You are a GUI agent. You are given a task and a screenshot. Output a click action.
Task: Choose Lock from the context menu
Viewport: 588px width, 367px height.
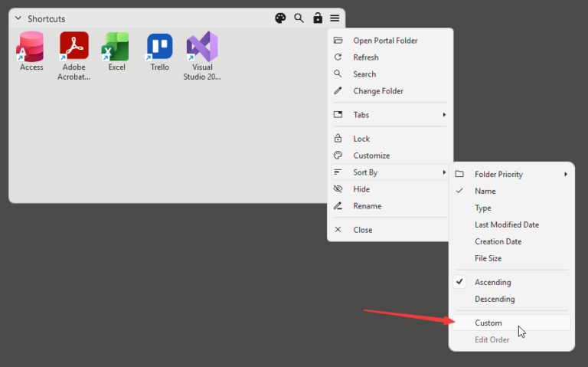click(390, 139)
